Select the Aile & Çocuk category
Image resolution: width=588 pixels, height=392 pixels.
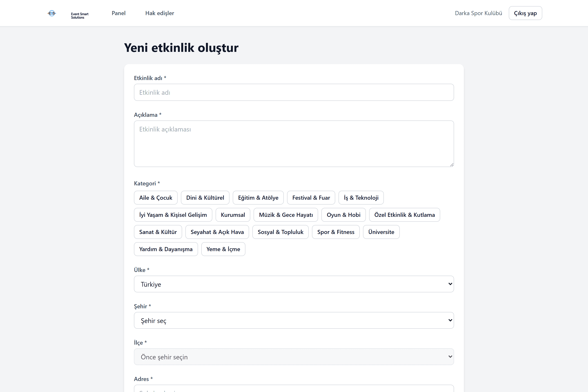[x=156, y=197]
